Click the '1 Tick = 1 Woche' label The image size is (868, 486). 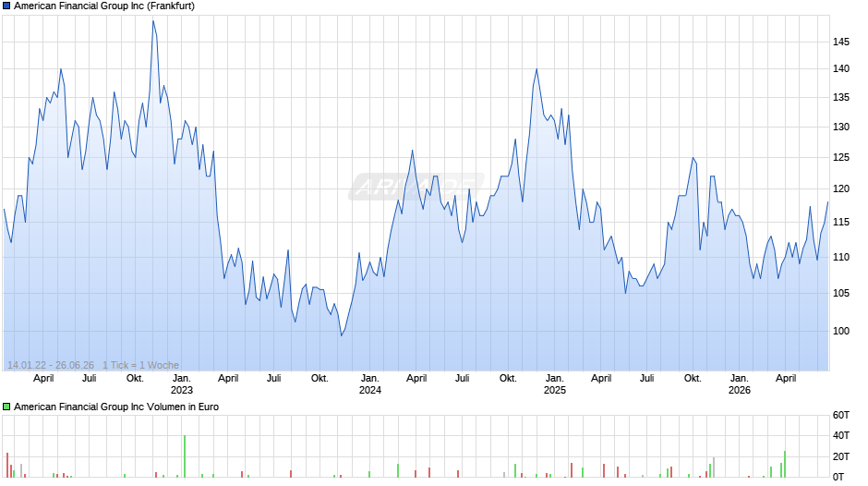coord(140,365)
